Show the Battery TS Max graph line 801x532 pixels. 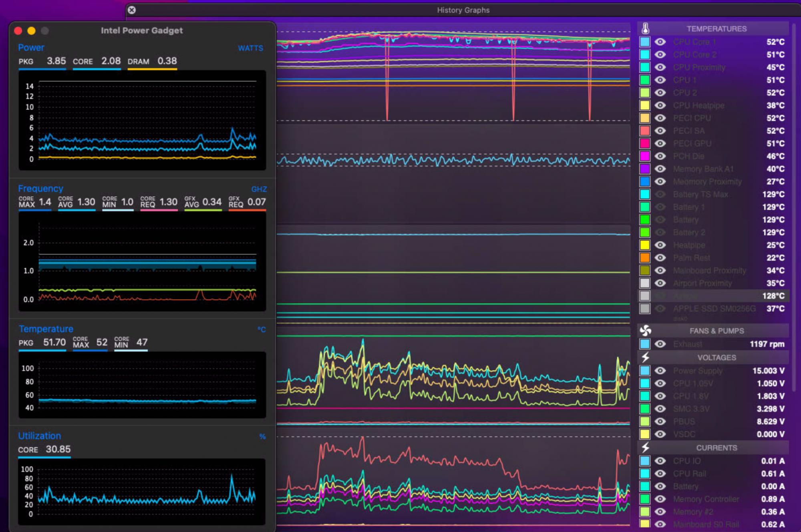click(660, 194)
